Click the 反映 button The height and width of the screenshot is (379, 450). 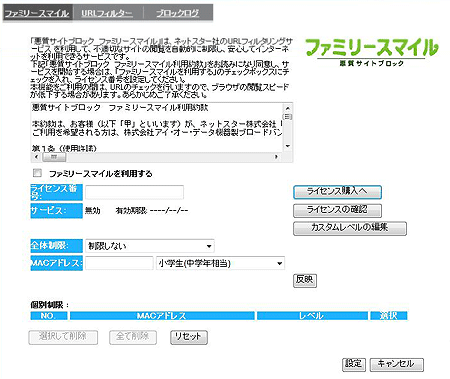(305, 280)
